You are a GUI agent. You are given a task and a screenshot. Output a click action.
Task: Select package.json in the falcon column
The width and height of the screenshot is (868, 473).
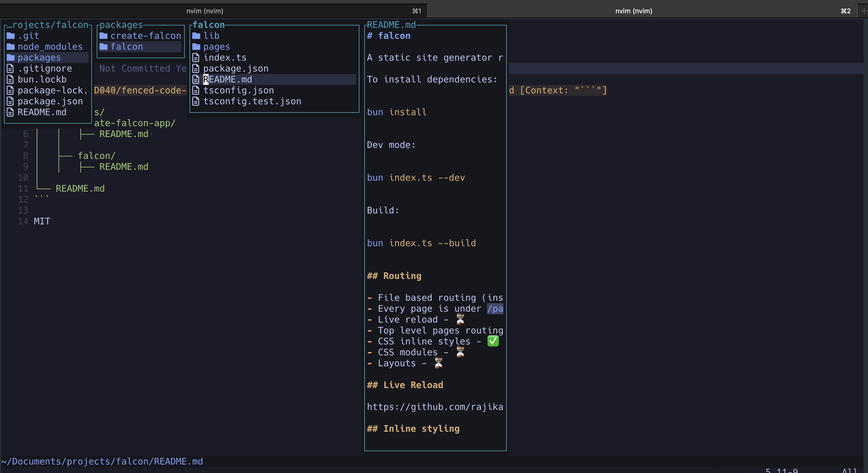[236, 69]
